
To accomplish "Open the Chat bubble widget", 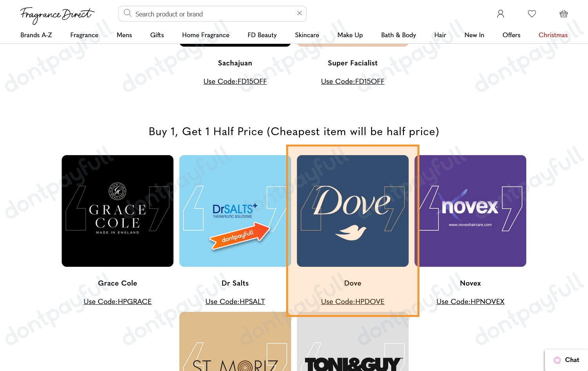I will click(x=566, y=360).
